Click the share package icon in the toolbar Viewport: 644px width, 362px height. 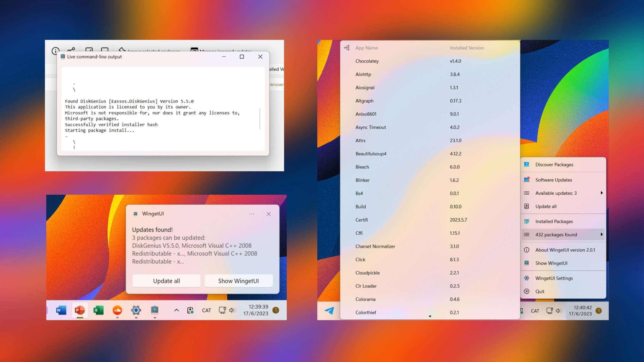71,50
